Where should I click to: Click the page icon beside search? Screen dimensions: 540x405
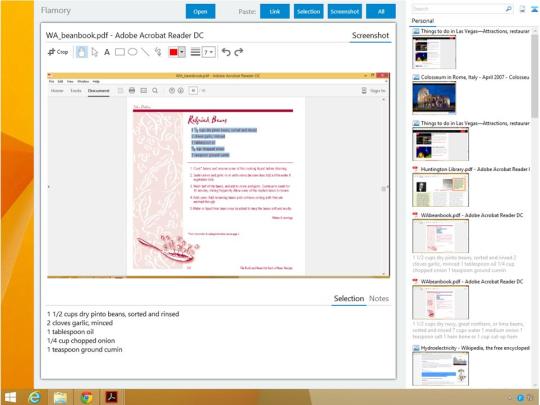[522, 9]
